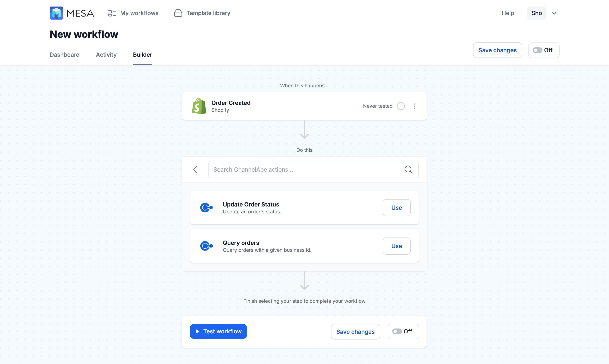609x364 pixels.
Task: Use the Query orders action
Action: coord(396,246)
